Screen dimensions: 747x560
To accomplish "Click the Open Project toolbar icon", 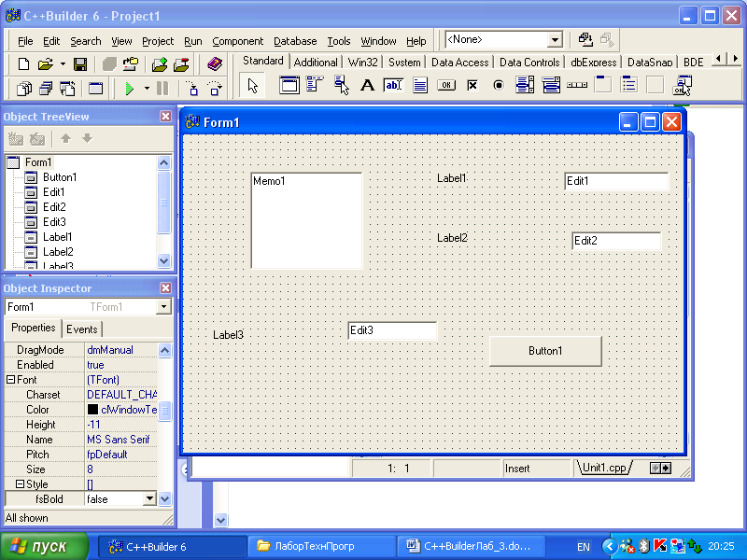I will click(x=131, y=63).
